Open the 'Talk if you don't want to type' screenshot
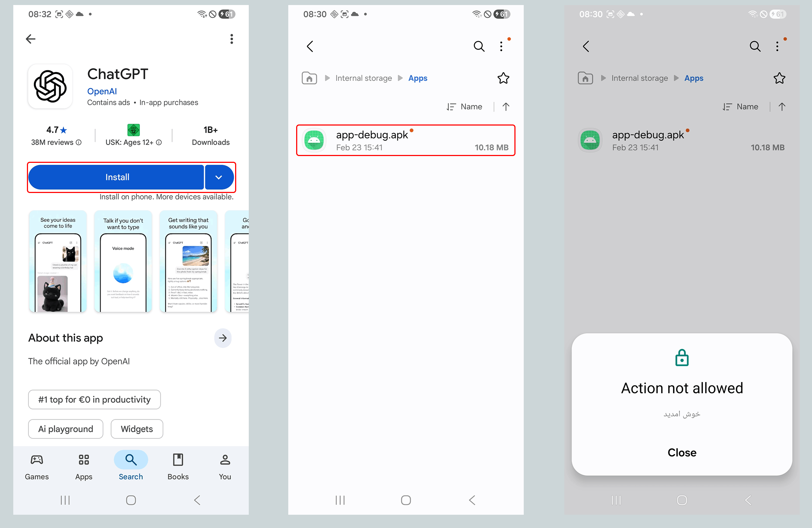The height and width of the screenshot is (528, 812). (x=123, y=261)
